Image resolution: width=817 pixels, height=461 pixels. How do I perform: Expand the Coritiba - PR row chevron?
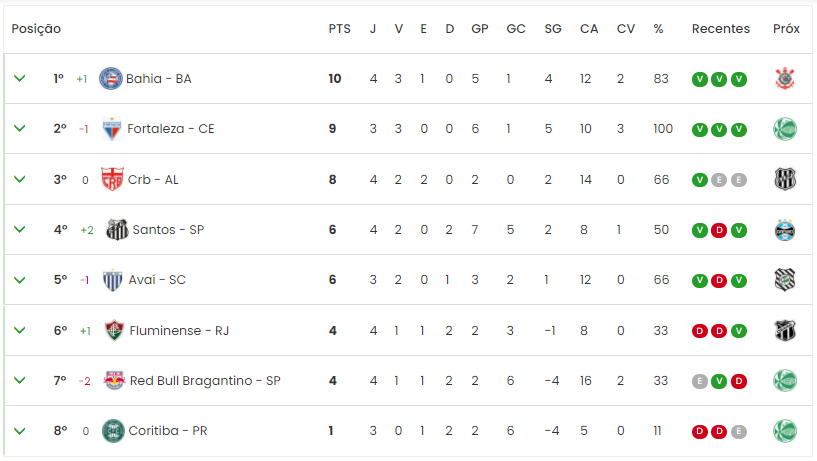20,431
